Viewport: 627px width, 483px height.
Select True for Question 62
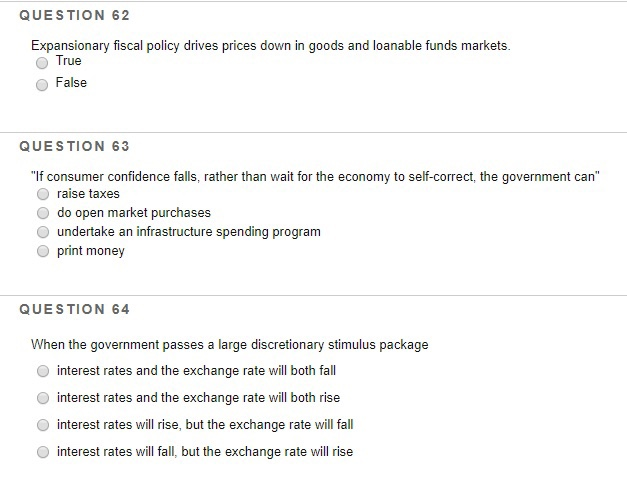[x=42, y=63]
